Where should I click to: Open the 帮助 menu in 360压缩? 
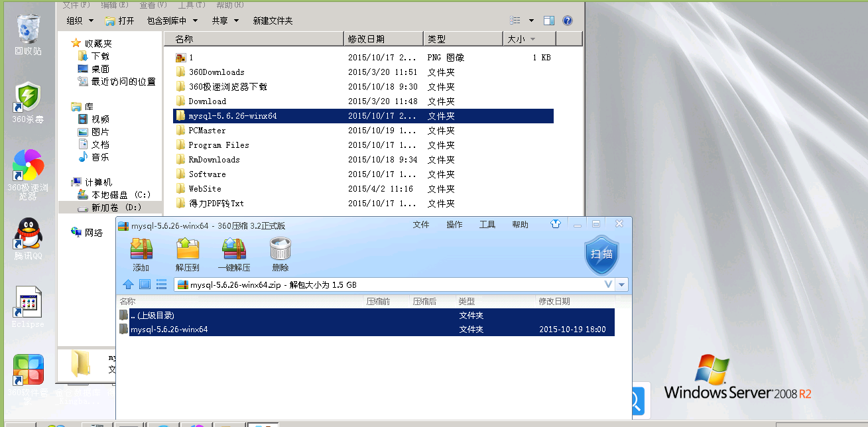[x=521, y=225]
